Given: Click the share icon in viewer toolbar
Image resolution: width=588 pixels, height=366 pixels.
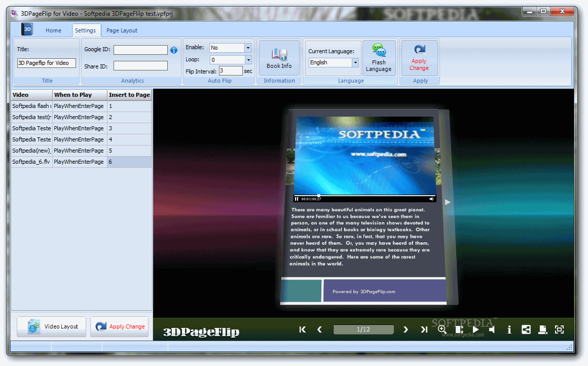Looking at the screenshot, I should click(526, 330).
